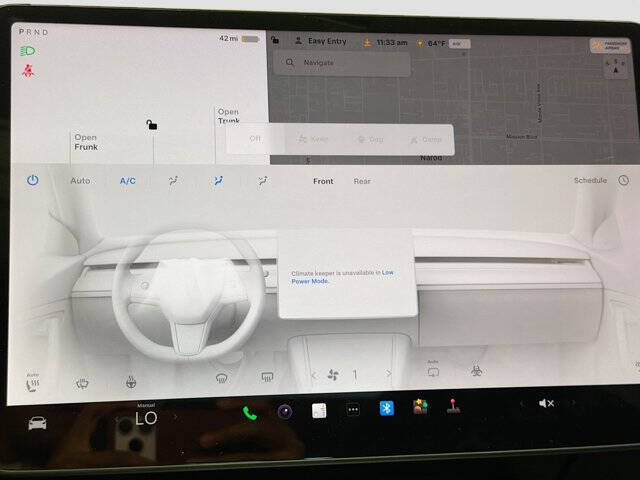This screenshot has width=640, height=480.
Task: Tap the lock icon in status bar
Action: click(x=275, y=40)
